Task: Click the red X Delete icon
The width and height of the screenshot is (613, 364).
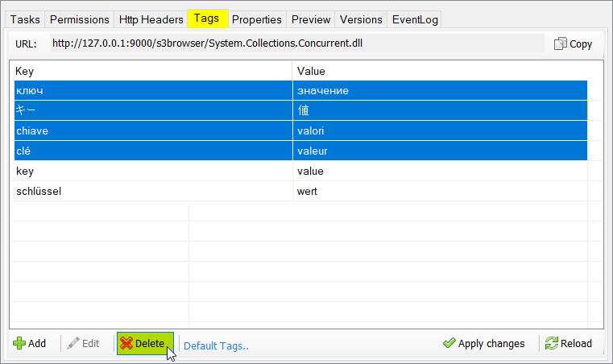Action: [126, 343]
